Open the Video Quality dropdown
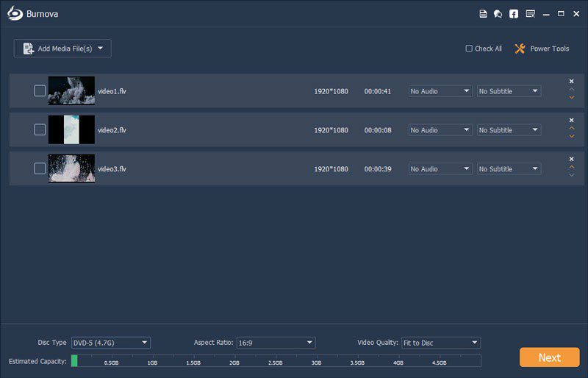Screen dimensions: 588x378 [440, 343]
